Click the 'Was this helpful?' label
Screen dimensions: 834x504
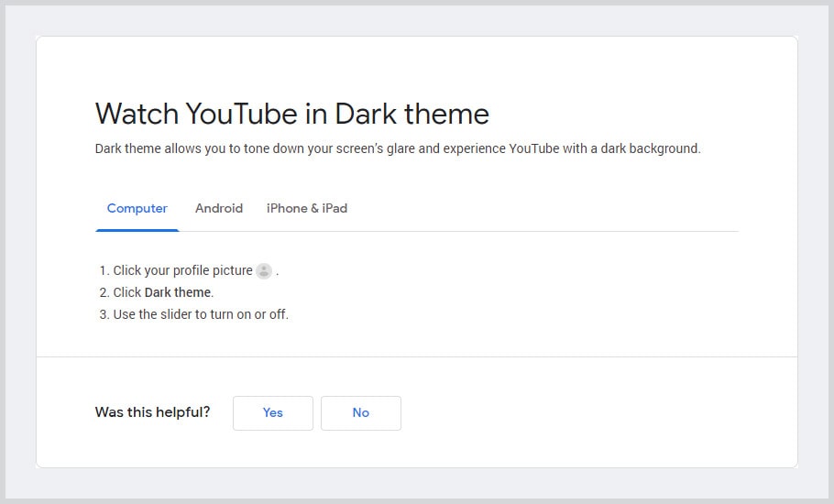click(153, 412)
